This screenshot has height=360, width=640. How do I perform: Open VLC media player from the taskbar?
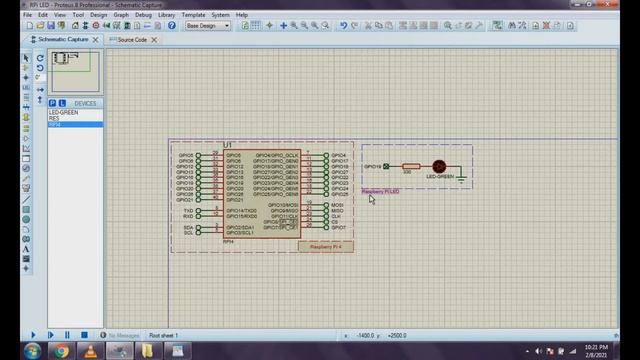[x=91, y=351]
